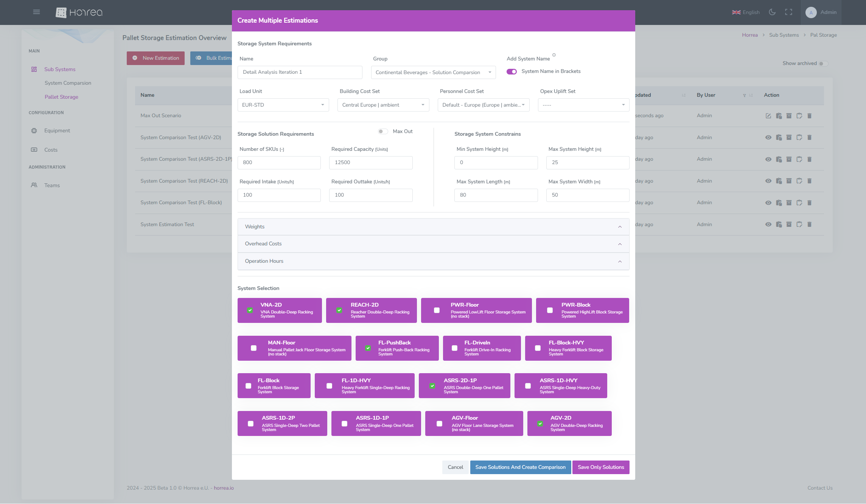
Task: Navigate to Sub Systems in the breadcrumb
Action: (784, 35)
